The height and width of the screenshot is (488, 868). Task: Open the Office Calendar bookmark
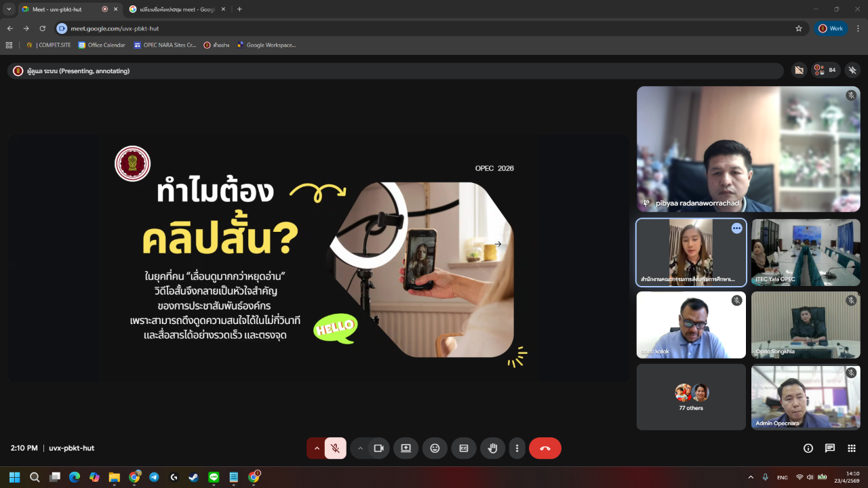[102, 45]
